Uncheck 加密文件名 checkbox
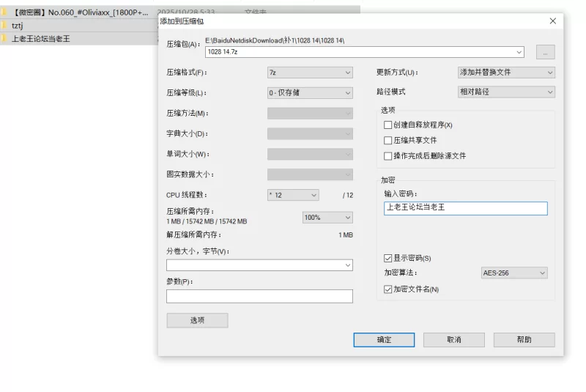Image resolution: width=586 pixels, height=392 pixels. pyautogui.click(x=388, y=289)
